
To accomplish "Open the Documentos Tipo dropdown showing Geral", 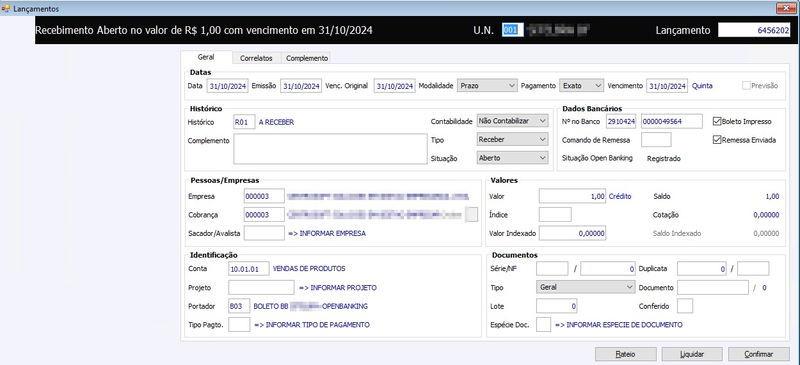I will (586, 287).
